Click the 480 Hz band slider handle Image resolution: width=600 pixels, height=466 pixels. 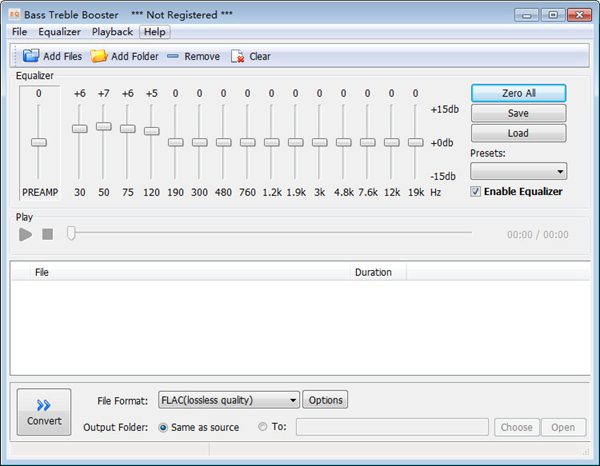223,142
